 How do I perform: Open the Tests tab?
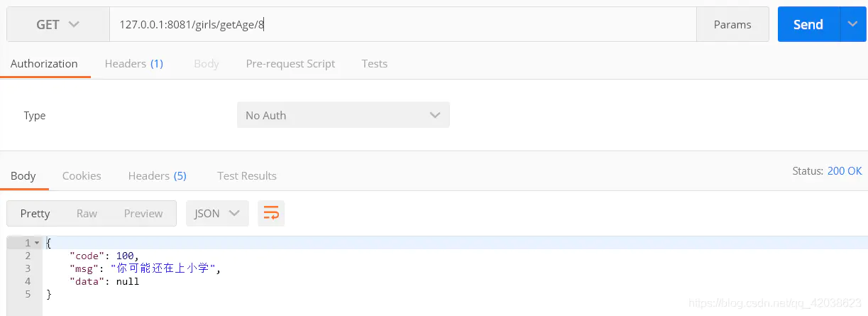coord(375,63)
